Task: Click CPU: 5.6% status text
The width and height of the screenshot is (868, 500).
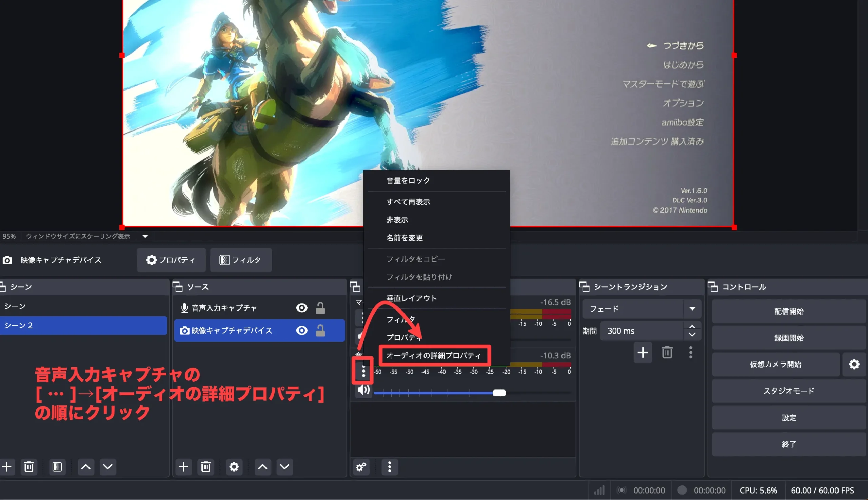Action: click(x=758, y=491)
